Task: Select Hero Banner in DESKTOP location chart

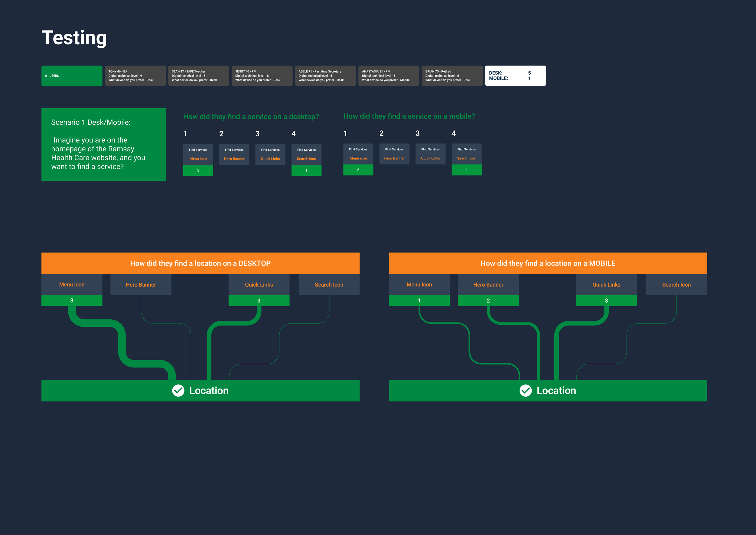Action: (x=141, y=285)
